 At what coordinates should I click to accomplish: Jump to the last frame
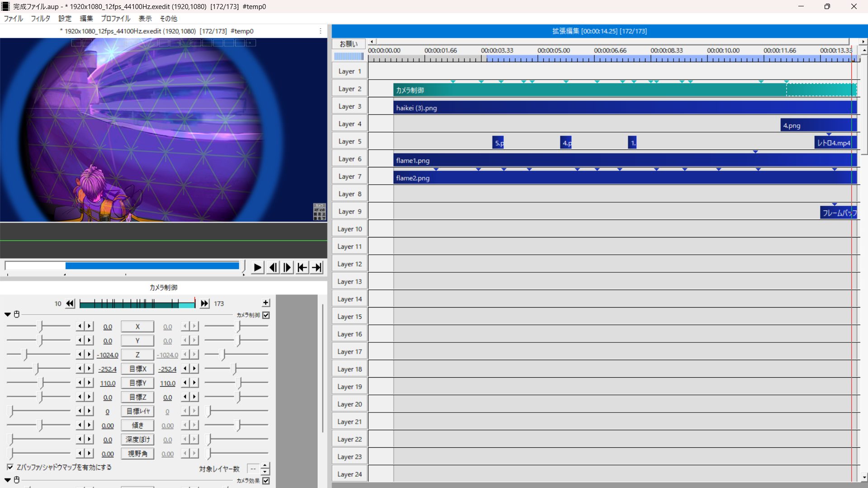pos(317,267)
